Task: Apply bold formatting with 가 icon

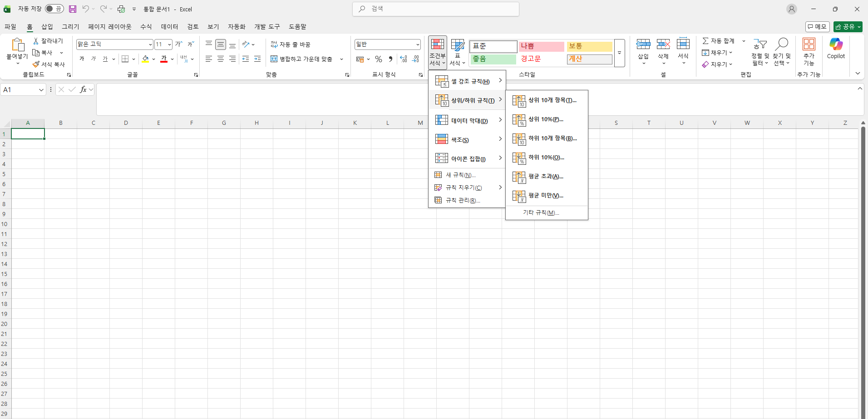Action: [x=82, y=59]
